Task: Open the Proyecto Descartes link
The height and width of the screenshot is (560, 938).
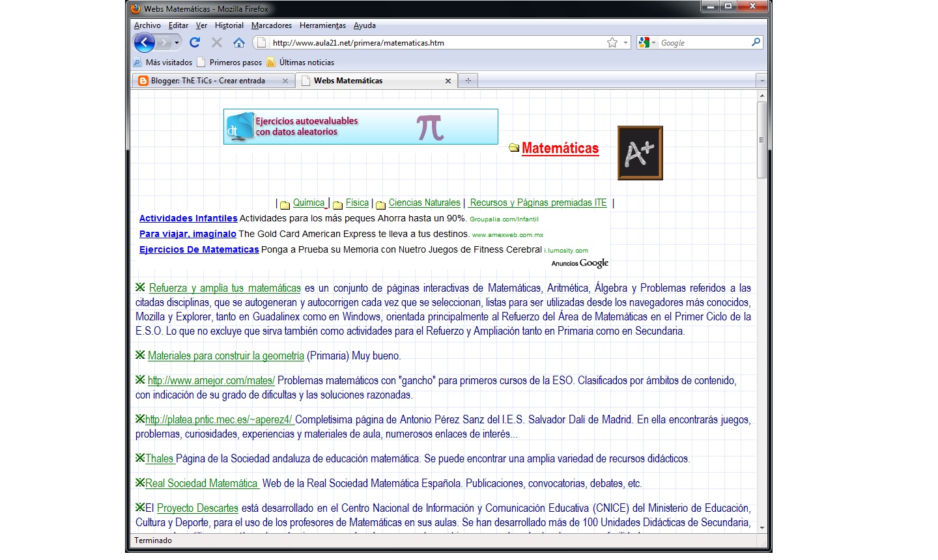Action: [198, 508]
